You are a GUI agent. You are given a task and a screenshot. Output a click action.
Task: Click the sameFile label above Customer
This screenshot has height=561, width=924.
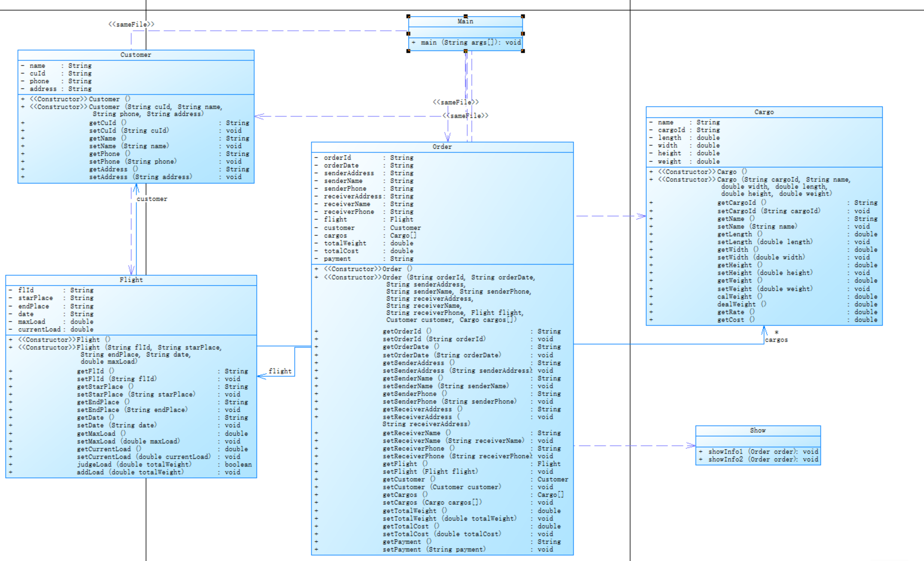click(x=131, y=24)
